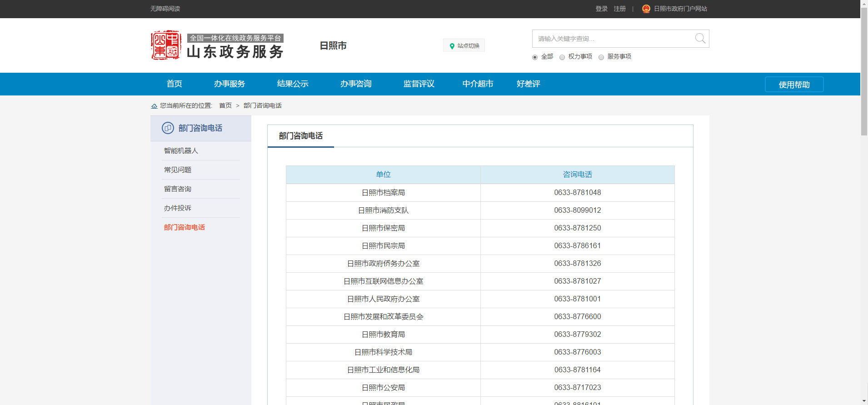
Task: Open the 结果公示 navigation menu
Action: coord(293,84)
